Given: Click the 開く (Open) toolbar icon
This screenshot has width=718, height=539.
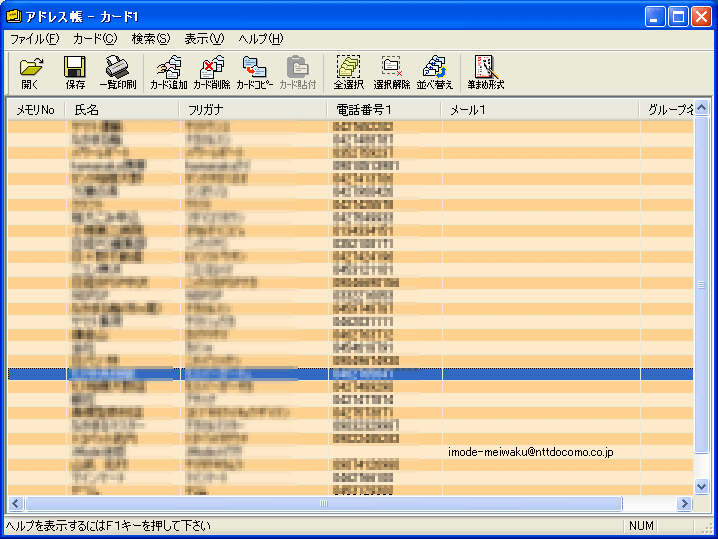Looking at the screenshot, I should 31,72.
